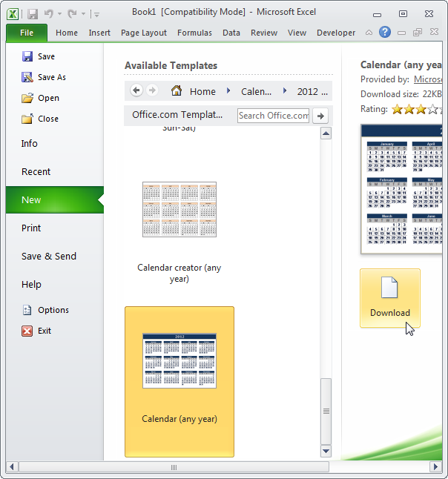
Task: Expand the arrow after Calen... breadcrumb
Action: click(x=285, y=90)
